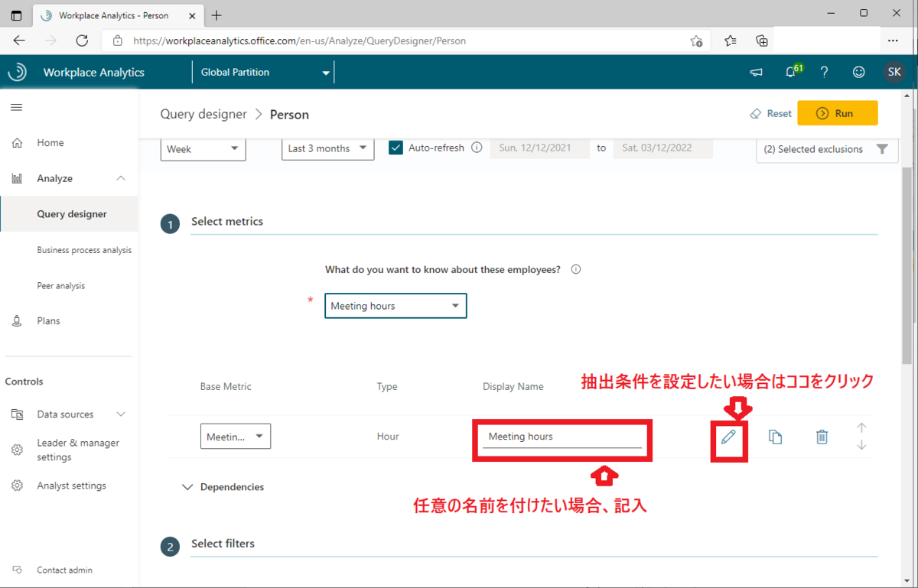Go to Home in sidebar
918x588 pixels.
(x=50, y=142)
